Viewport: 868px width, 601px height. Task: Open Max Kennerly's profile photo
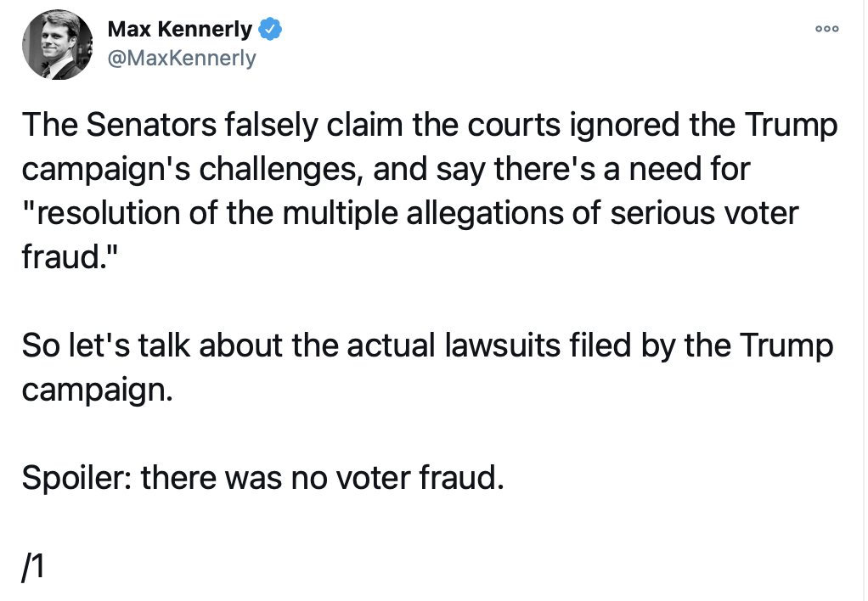(57, 46)
